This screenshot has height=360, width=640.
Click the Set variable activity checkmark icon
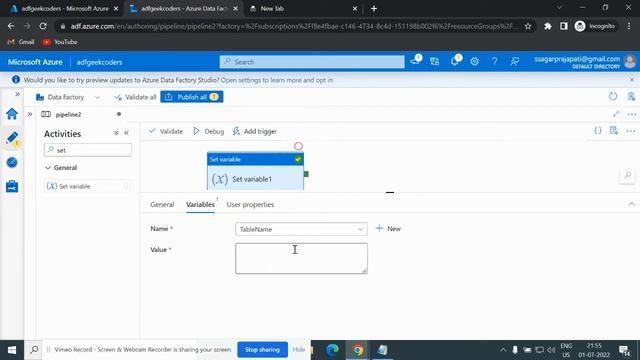point(298,159)
